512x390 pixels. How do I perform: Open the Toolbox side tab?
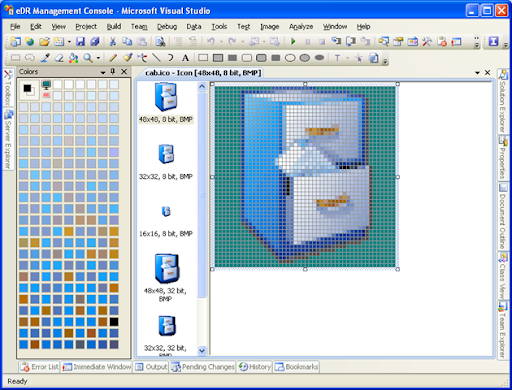click(8, 87)
